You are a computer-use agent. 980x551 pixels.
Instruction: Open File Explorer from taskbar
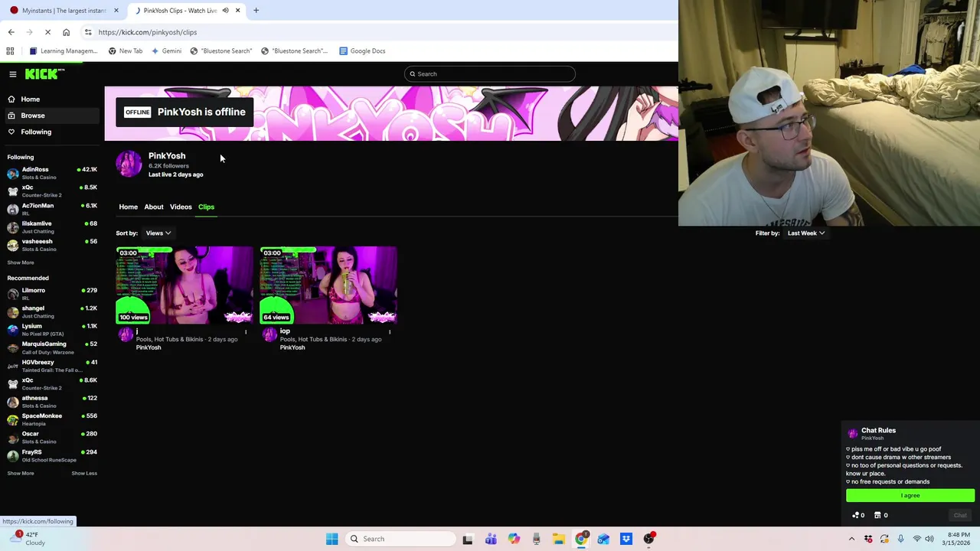[x=558, y=539]
